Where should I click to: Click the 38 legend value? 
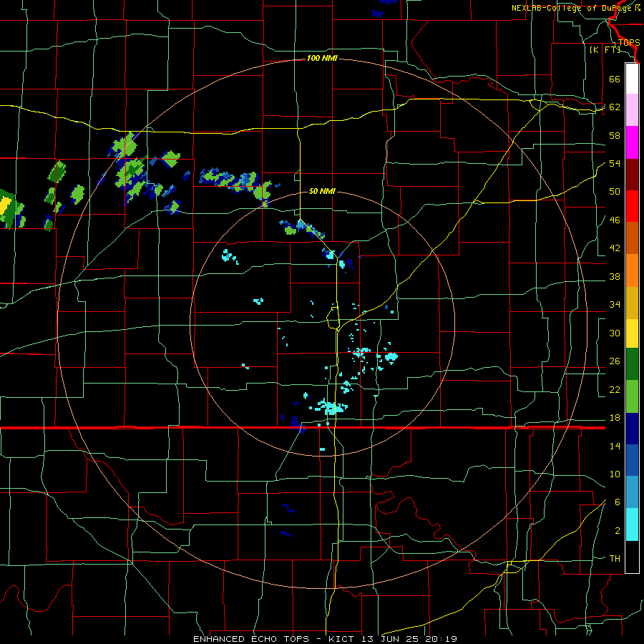tap(615, 277)
